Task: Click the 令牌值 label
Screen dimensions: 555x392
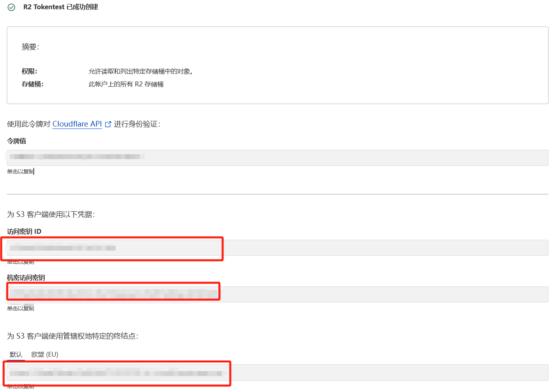Action: [x=16, y=141]
